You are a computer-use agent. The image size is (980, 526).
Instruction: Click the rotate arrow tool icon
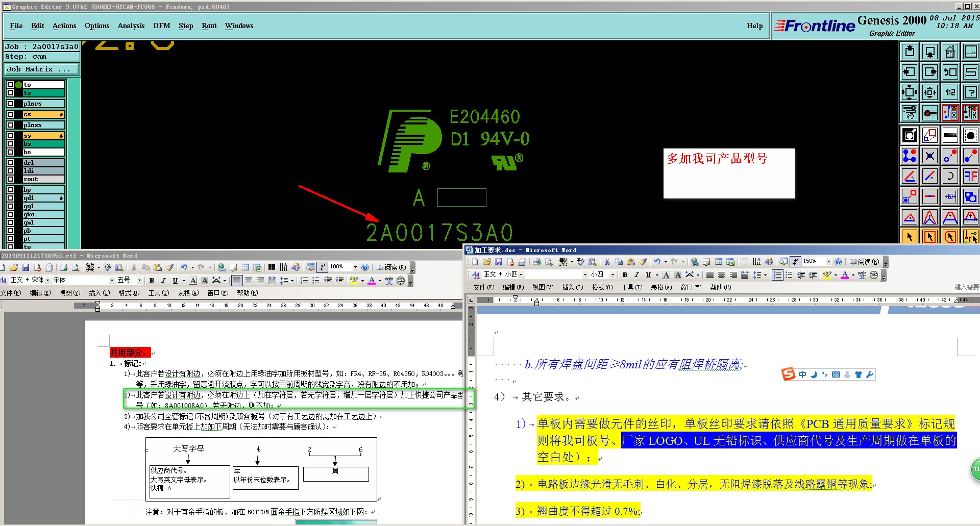point(950,176)
